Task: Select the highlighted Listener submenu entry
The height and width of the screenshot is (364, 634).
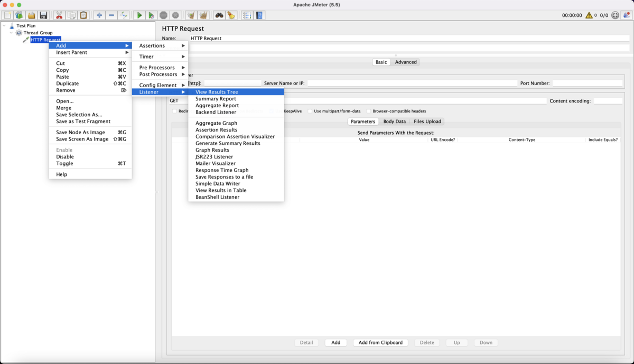Action: tap(160, 92)
